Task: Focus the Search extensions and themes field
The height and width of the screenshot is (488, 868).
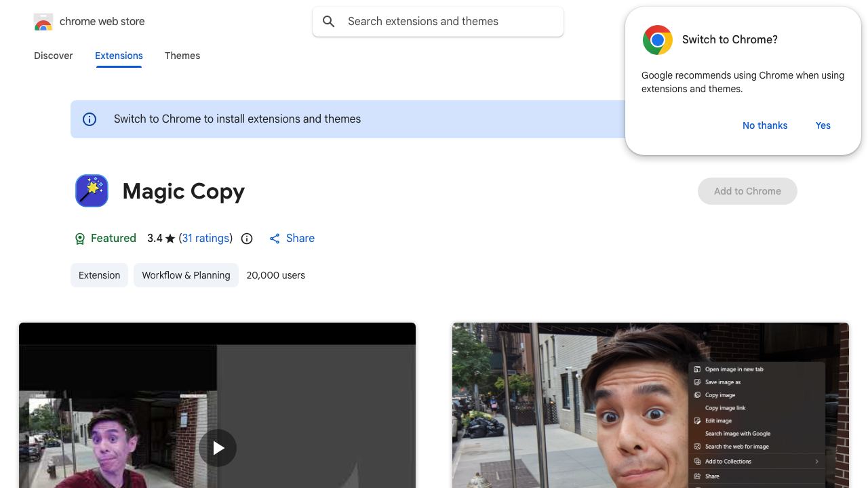Action: pos(438,22)
